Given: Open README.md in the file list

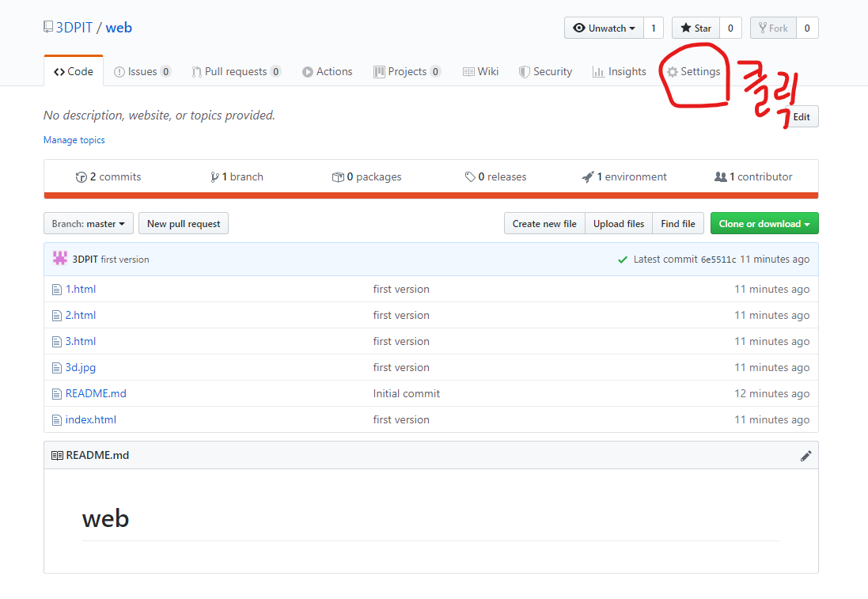Looking at the screenshot, I should pos(96,393).
